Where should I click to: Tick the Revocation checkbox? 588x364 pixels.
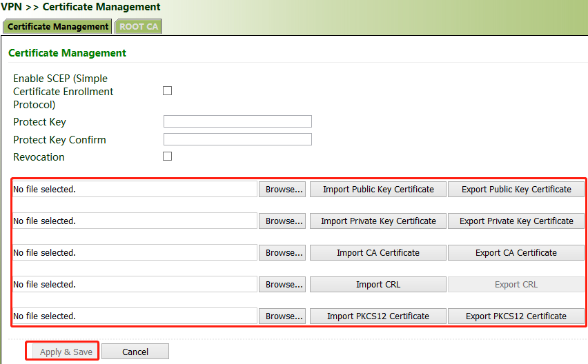coord(167,156)
